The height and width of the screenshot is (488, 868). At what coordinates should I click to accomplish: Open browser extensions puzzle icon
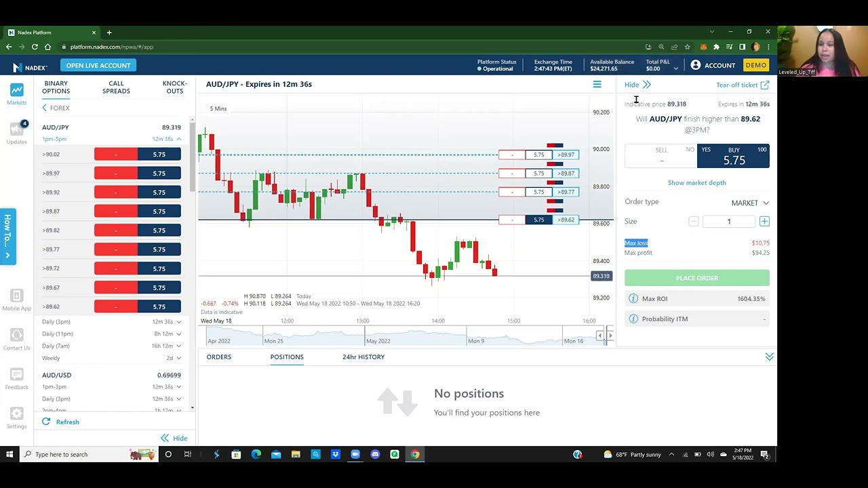[716, 47]
